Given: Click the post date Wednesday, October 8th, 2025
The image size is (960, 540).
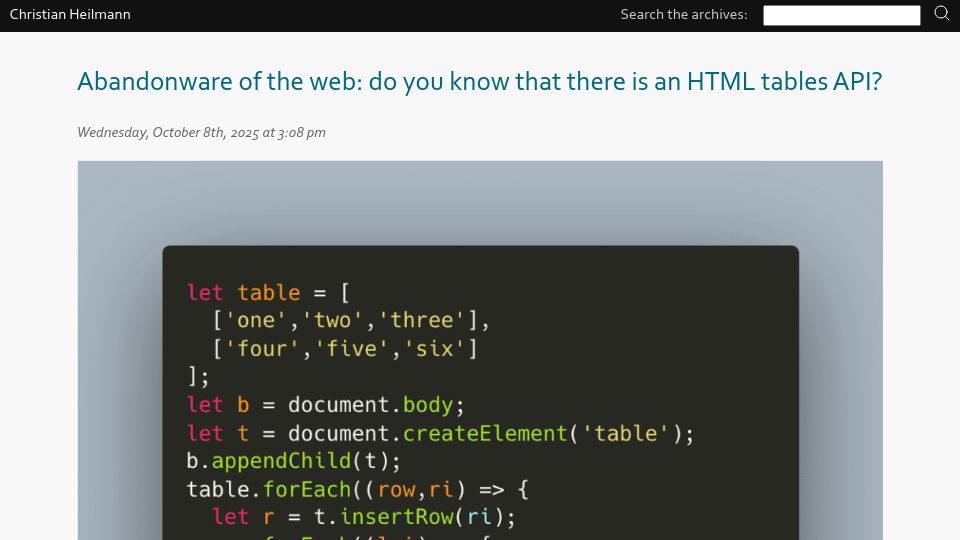Looking at the screenshot, I should (x=201, y=133).
